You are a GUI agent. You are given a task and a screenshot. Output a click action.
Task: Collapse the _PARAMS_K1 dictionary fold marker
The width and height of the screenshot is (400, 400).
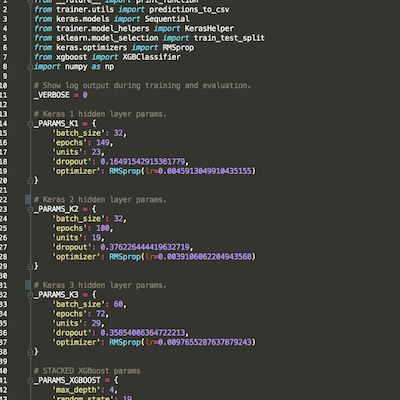coord(30,124)
